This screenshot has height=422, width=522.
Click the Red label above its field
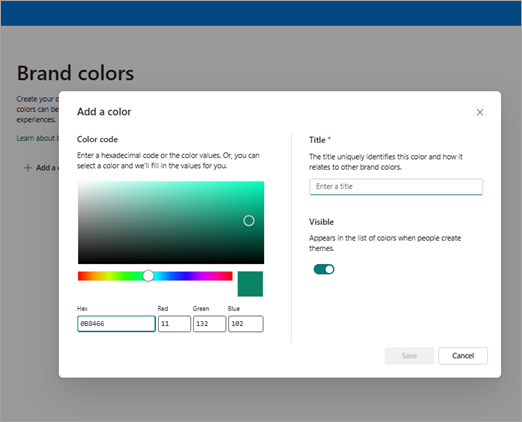tap(163, 309)
